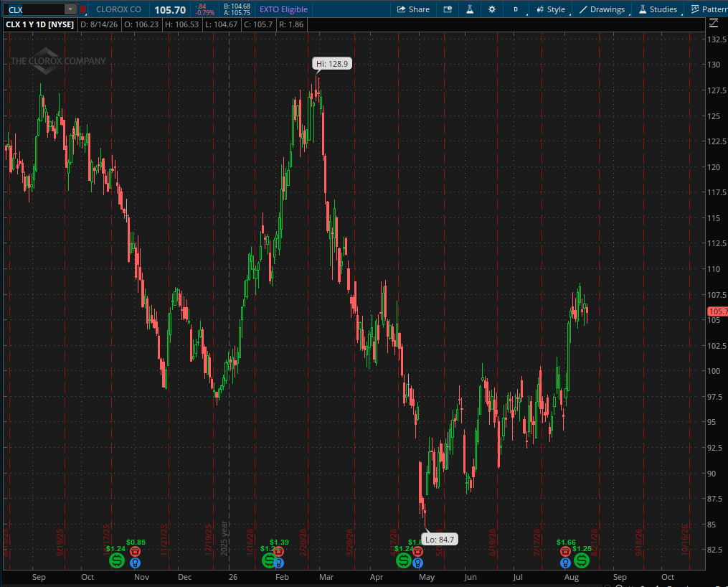Click the red earnings phone icon near May
728x587 pixels.
click(x=418, y=552)
